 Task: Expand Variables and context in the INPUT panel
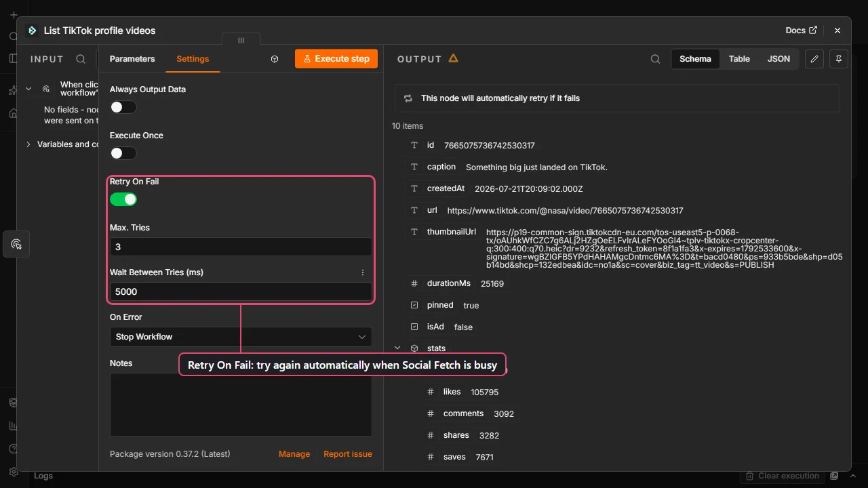coord(28,144)
